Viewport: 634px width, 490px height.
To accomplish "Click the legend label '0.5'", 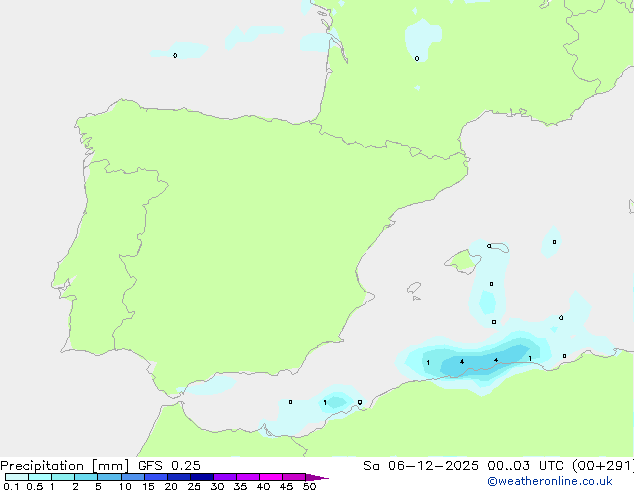I will tap(34, 486).
